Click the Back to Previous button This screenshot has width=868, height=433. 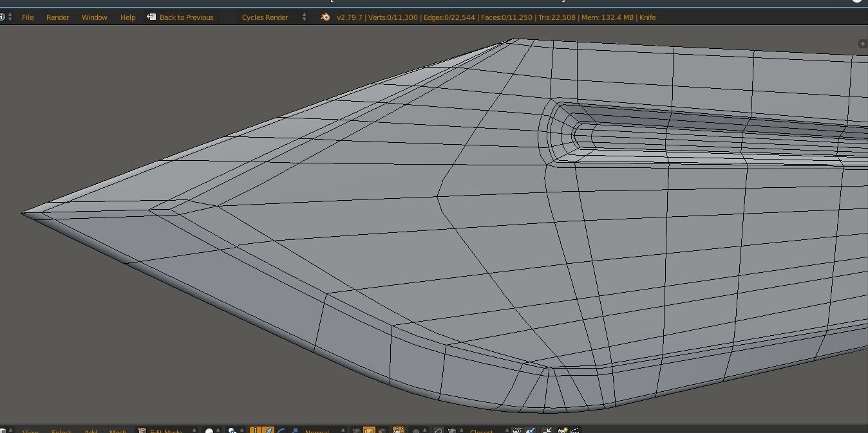point(181,17)
